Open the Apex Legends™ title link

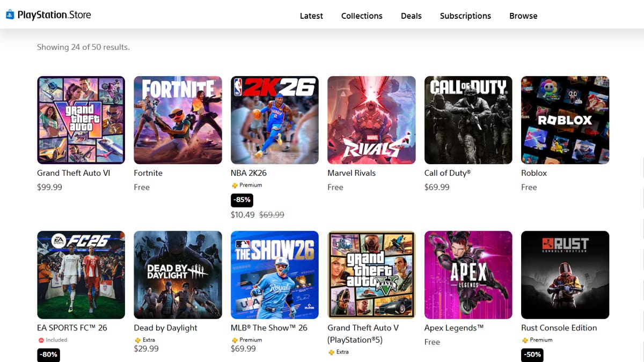[454, 328]
